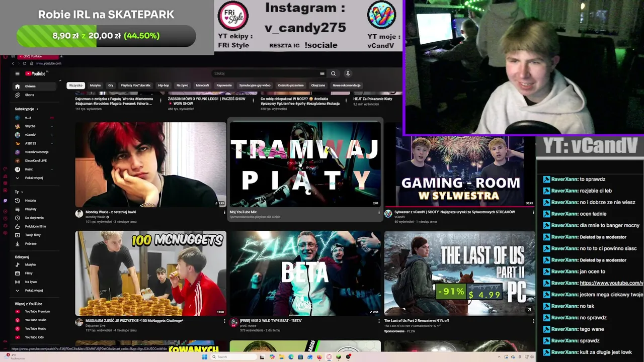Open YouTube Studio link
This screenshot has height=362, width=644.
click(35, 320)
